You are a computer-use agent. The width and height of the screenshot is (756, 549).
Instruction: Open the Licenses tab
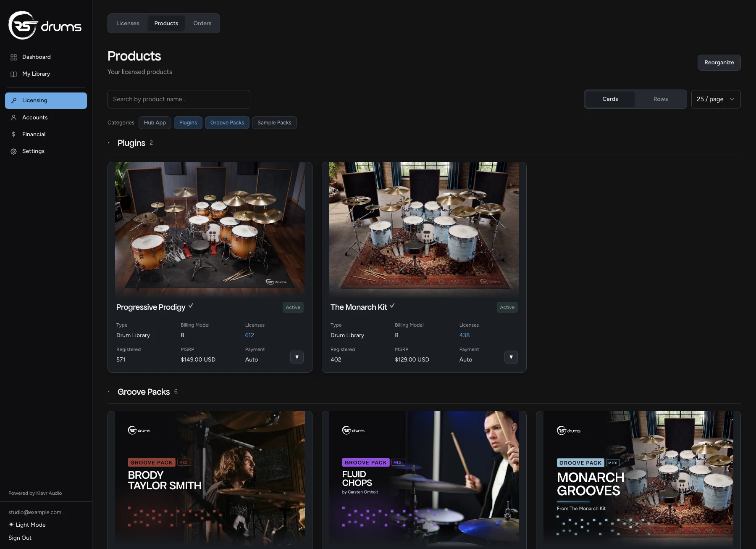pos(128,24)
